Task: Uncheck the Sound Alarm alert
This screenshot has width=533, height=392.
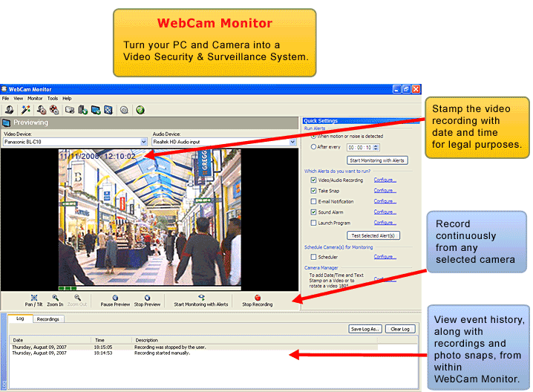Action: (313, 212)
